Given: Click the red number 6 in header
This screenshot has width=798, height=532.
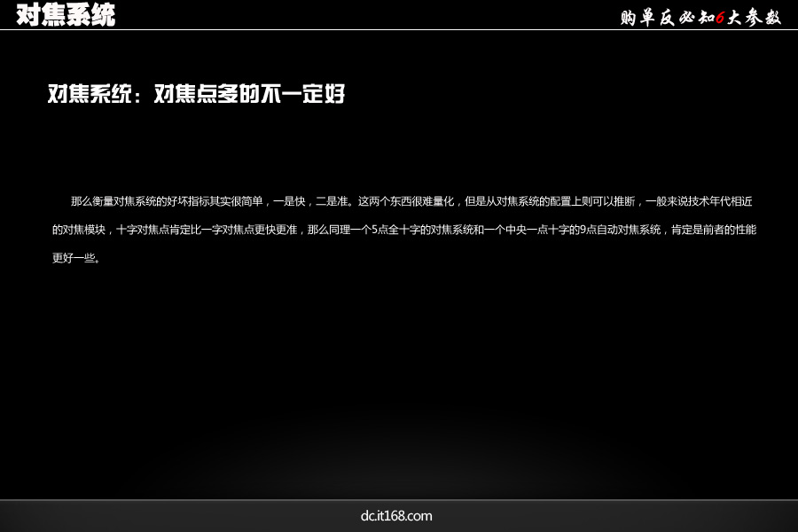Looking at the screenshot, I should tap(721, 17).
